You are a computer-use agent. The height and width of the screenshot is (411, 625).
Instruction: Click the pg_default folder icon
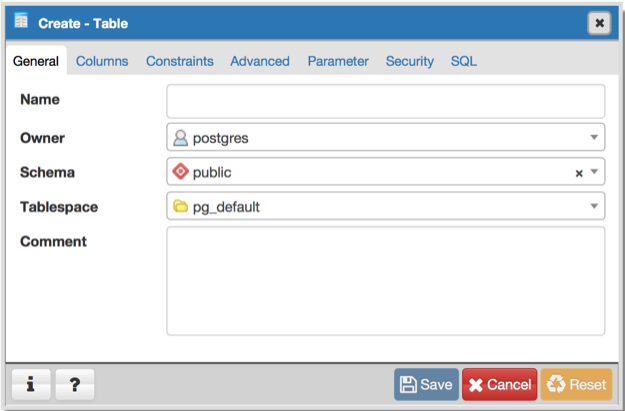(x=181, y=207)
